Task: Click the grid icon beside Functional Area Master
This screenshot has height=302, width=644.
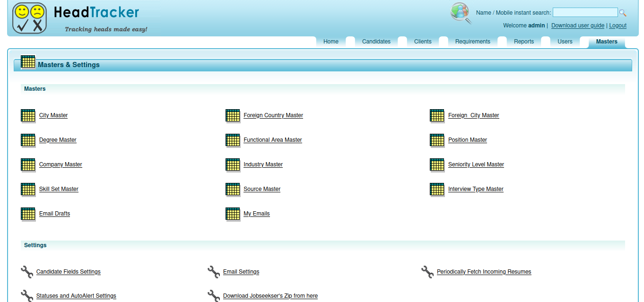Action: [233, 140]
